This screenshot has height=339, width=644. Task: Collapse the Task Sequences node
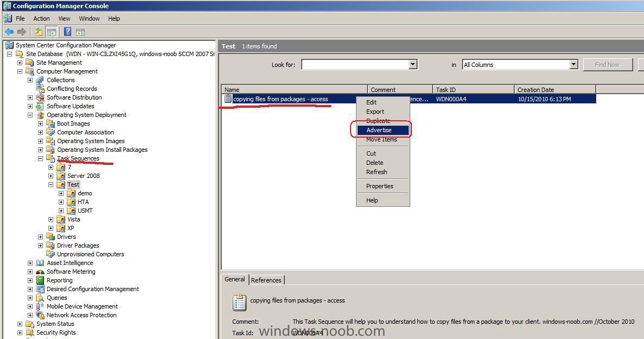click(x=40, y=158)
